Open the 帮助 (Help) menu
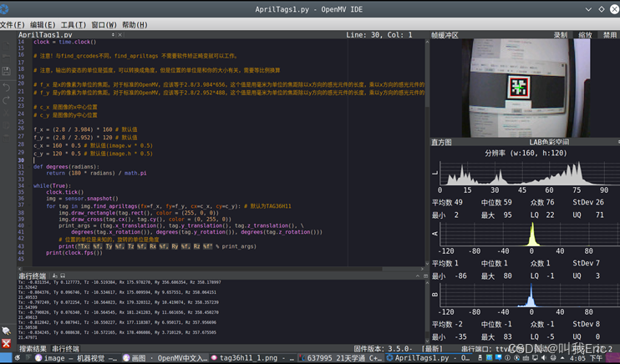620x364 pixels. [x=135, y=25]
